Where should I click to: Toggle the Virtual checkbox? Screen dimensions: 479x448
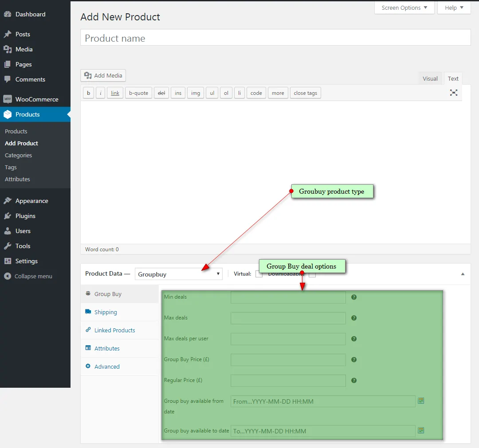[x=259, y=274]
